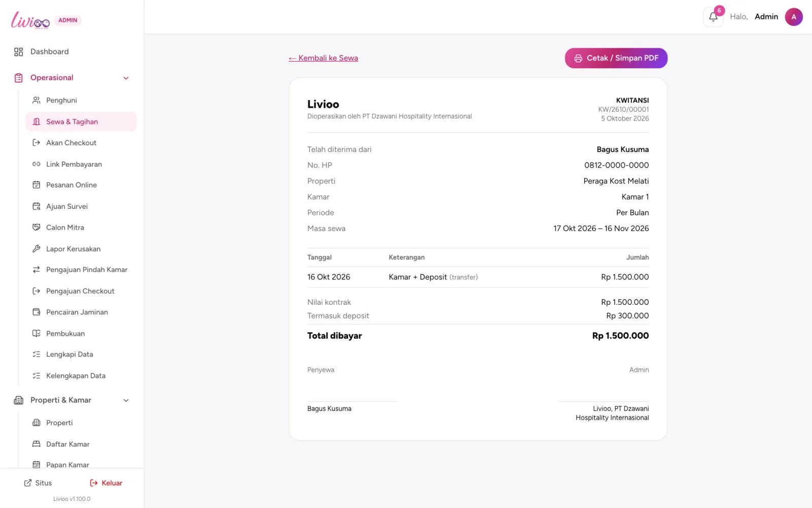Open the notifications bell icon

pos(713,17)
